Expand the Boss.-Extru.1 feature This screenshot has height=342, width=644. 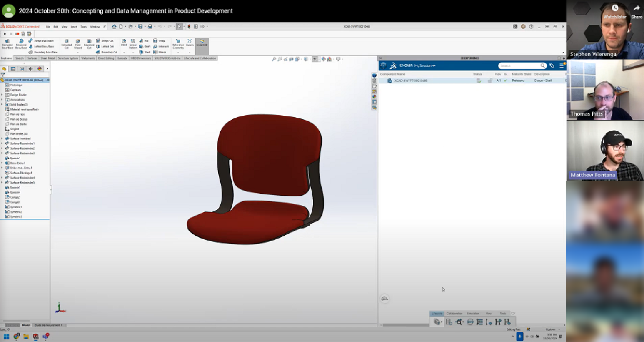pos(2,163)
